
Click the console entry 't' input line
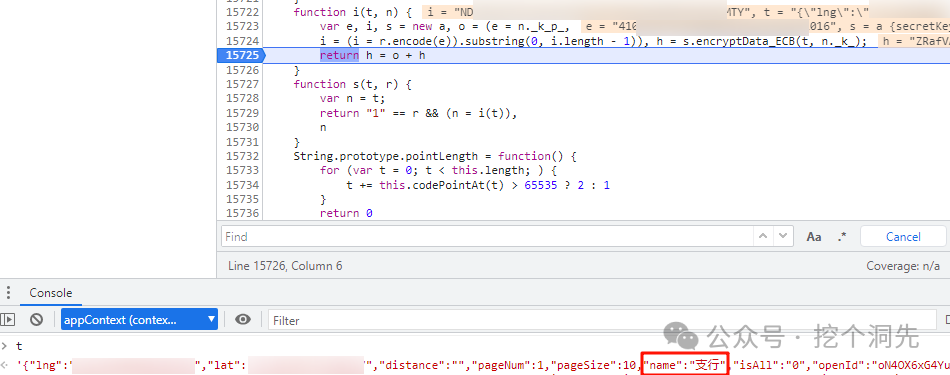(x=19, y=346)
